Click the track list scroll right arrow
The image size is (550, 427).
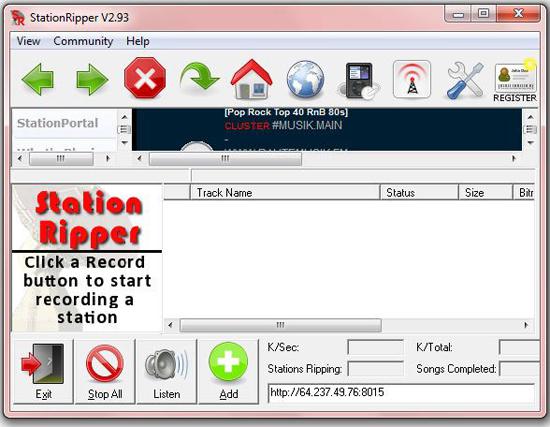[x=526, y=325]
